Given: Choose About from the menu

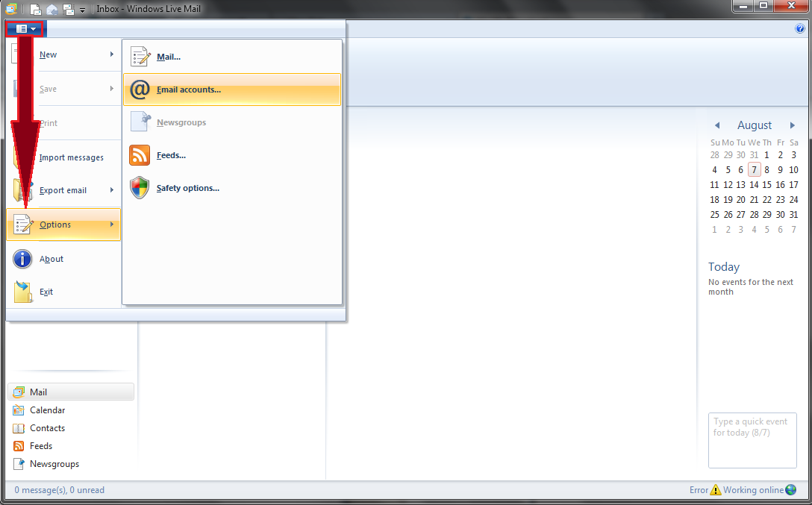Looking at the screenshot, I should [x=63, y=259].
